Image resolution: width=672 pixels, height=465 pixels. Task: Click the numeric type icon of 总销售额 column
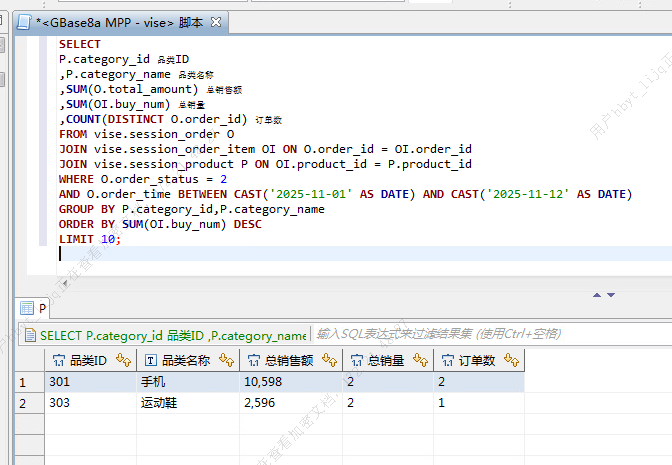254,361
